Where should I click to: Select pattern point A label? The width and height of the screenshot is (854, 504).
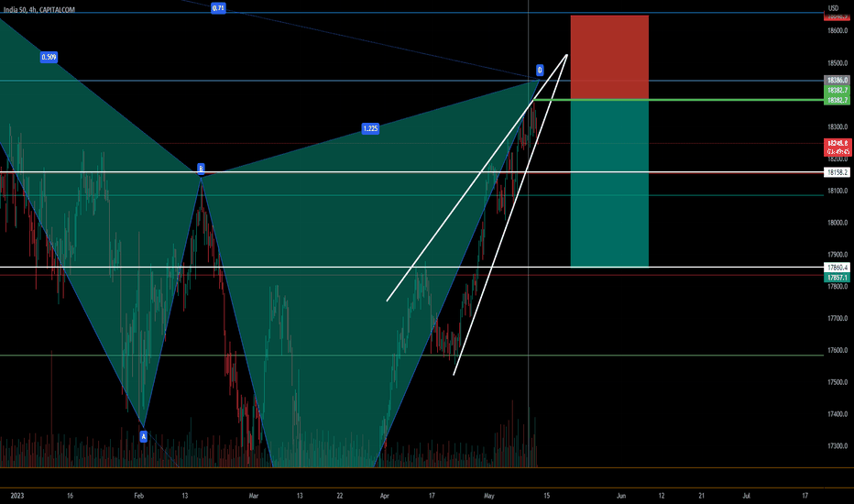point(143,436)
